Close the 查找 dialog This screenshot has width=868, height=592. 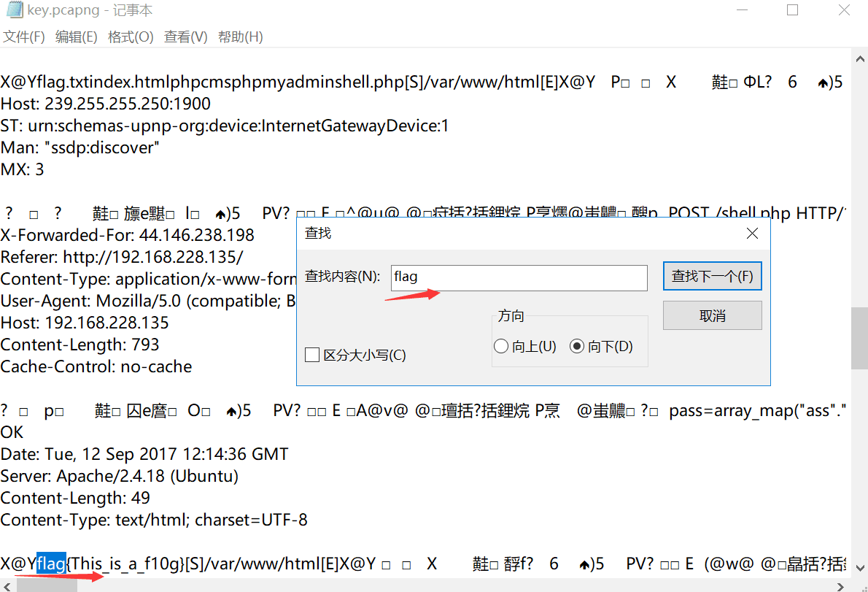click(x=752, y=234)
